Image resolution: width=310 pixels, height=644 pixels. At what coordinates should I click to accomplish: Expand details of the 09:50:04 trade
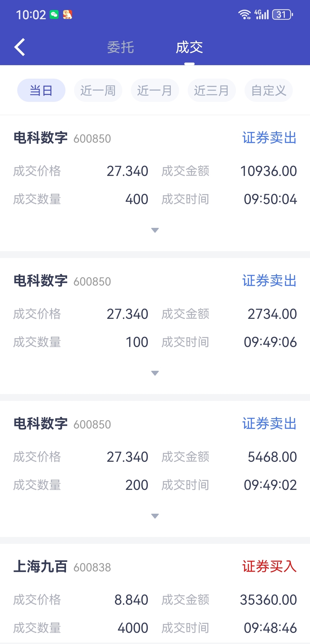pos(155,230)
